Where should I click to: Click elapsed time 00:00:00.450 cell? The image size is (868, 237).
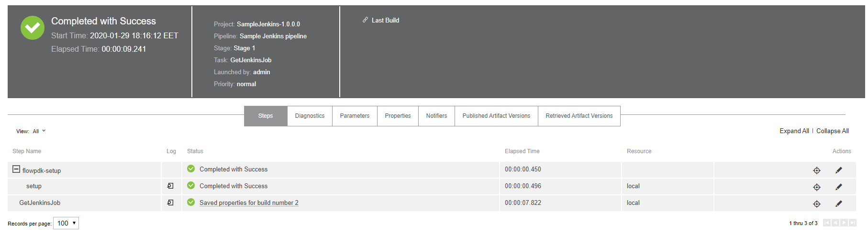(523, 169)
